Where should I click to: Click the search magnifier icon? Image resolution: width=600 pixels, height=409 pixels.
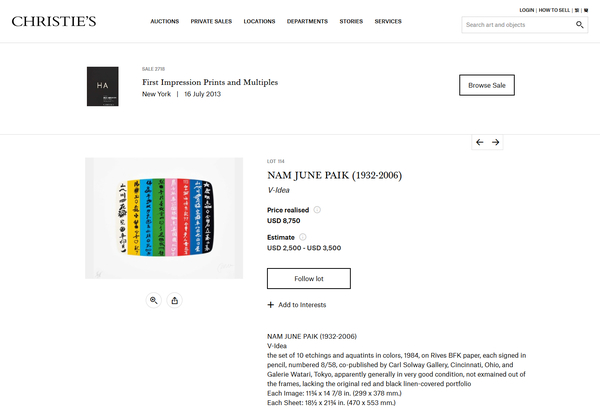click(x=580, y=25)
